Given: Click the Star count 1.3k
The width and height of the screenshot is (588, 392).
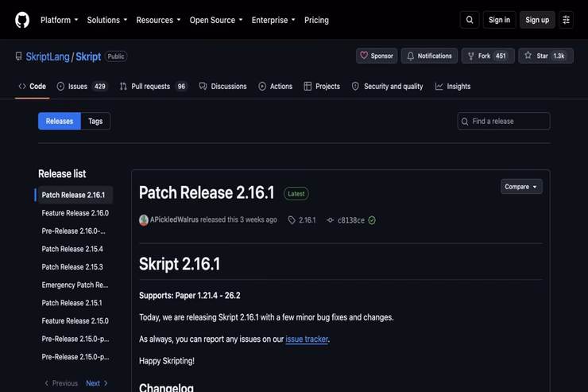Looking at the screenshot, I should pyautogui.click(x=559, y=56).
